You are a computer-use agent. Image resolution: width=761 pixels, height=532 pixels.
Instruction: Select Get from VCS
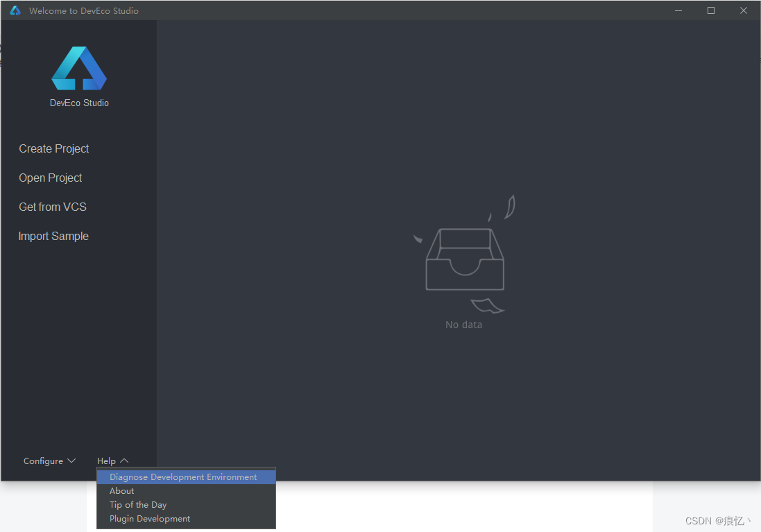(x=53, y=207)
